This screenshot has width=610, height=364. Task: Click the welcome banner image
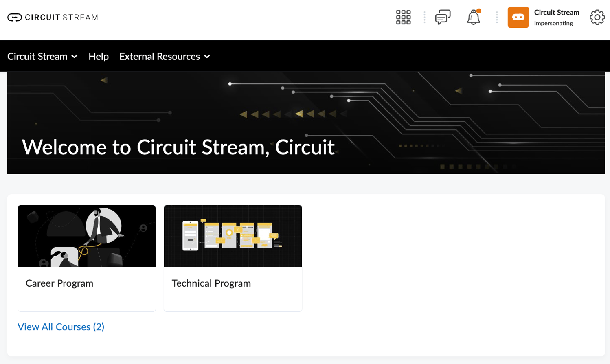(305, 122)
